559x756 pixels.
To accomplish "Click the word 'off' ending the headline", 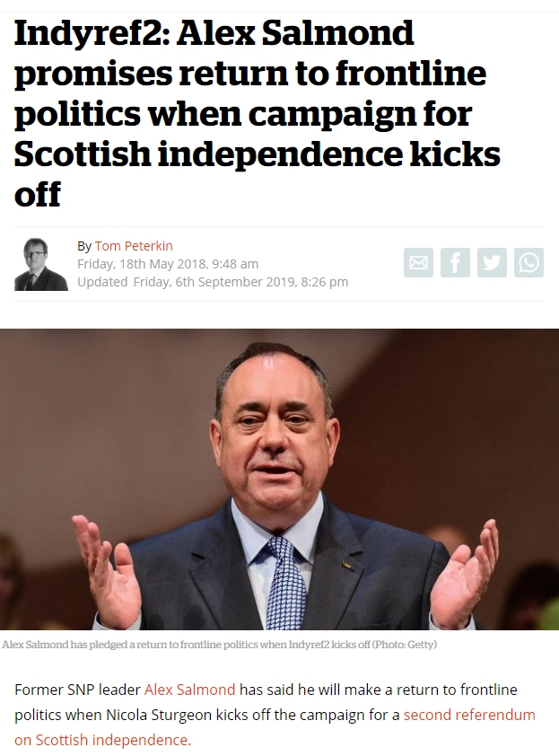I will pos(38,194).
